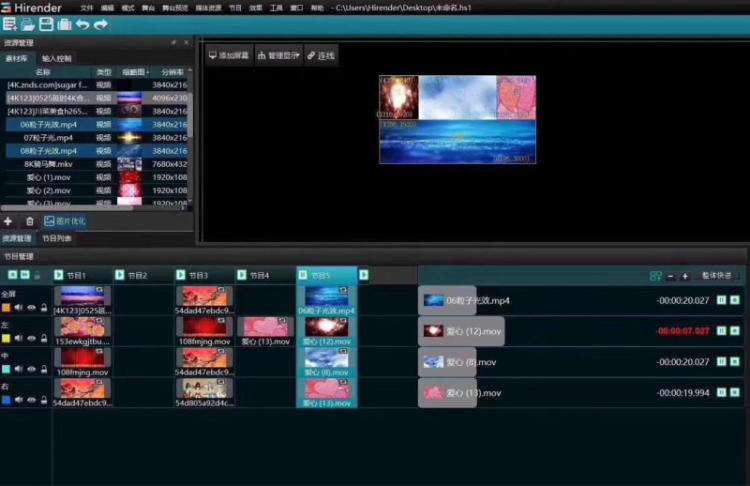750x486 pixels.
Task: Stop the 爱心 (12).mov timeline row
Action: 735,331
